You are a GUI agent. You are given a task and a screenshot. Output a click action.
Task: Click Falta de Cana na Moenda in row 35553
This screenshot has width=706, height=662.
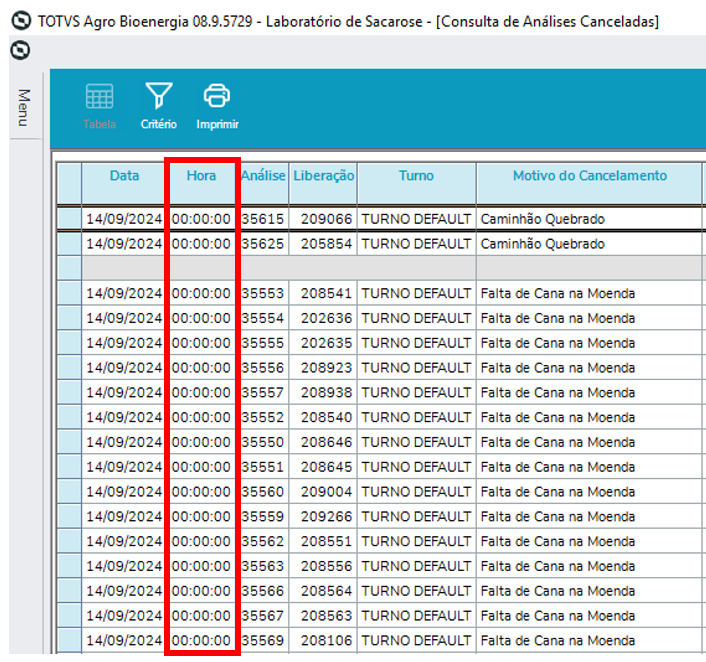coord(557,294)
